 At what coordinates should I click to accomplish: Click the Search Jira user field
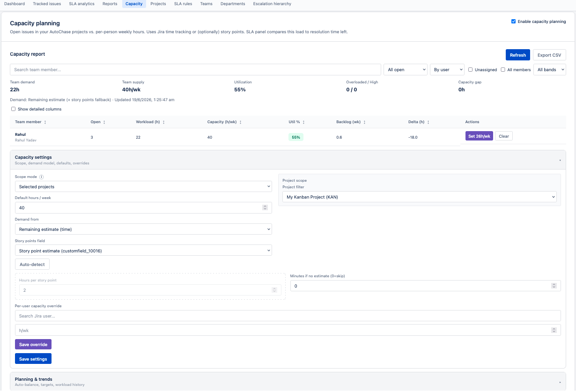pyautogui.click(x=288, y=316)
